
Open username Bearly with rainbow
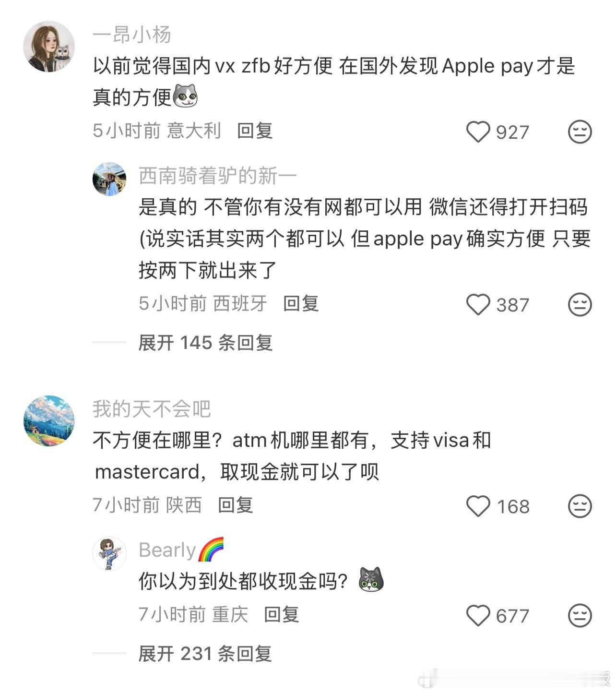coord(181,550)
